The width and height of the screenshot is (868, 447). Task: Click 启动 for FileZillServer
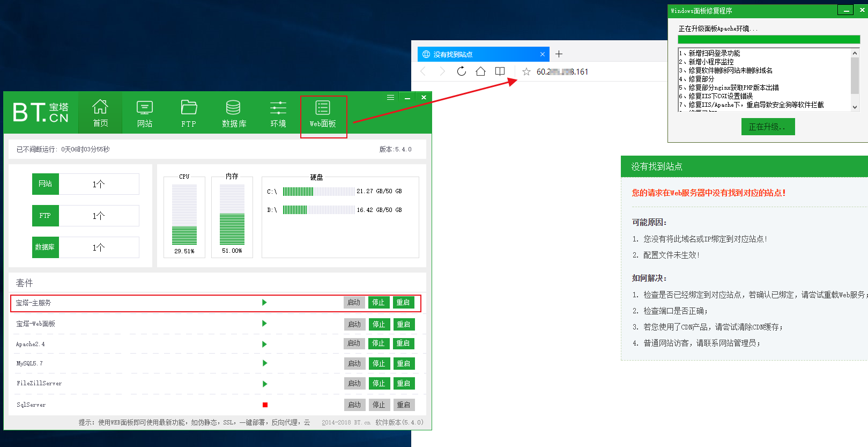click(x=354, y=383)
